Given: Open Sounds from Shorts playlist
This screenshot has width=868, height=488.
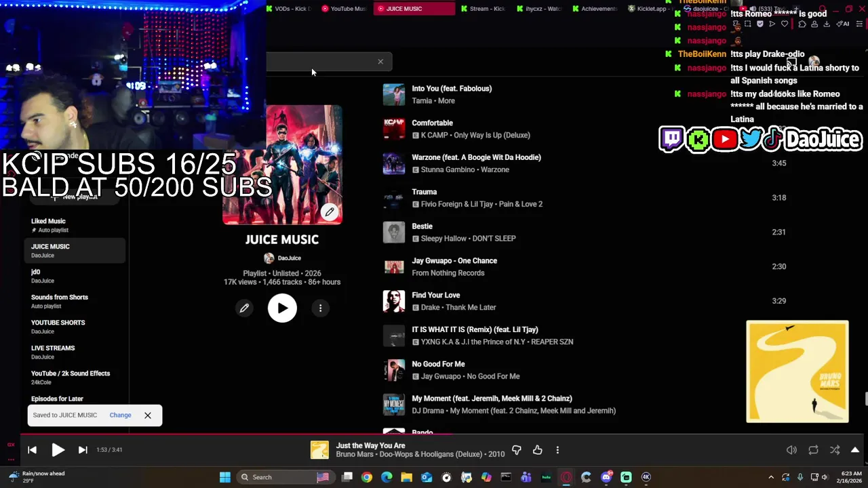Looking at the screenshot, I should pos(75,301).
